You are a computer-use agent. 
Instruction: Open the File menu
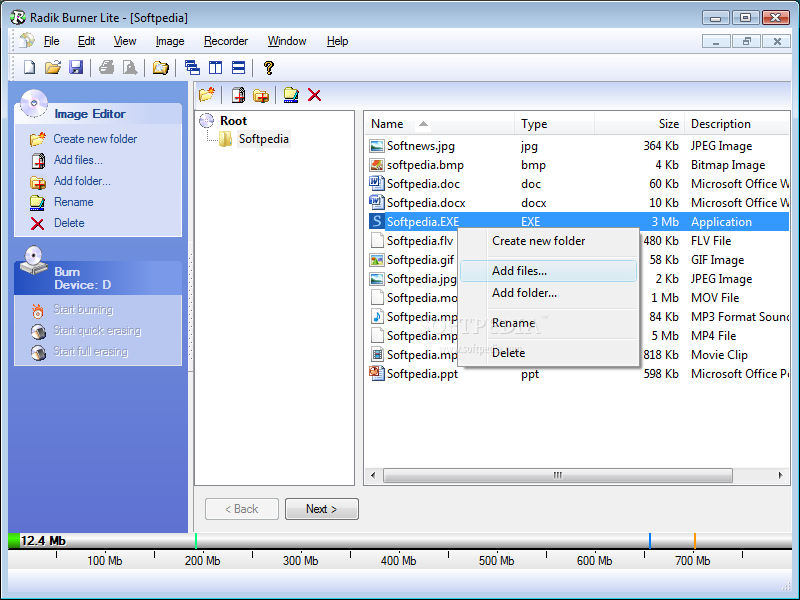[x=52, y=41]
